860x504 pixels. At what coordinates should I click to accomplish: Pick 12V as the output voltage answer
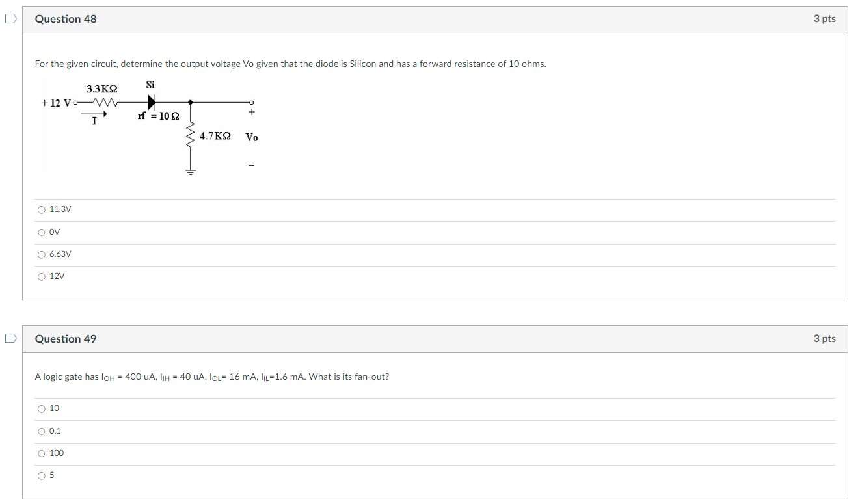(41, 276)
